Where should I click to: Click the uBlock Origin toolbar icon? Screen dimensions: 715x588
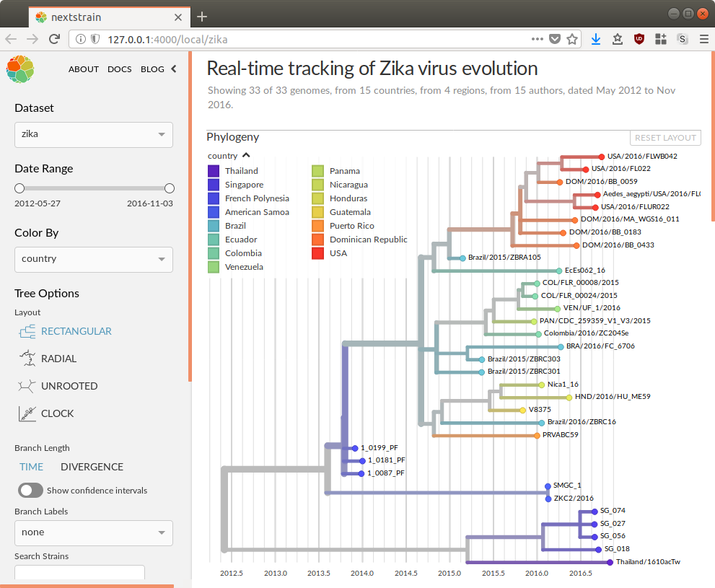(x=639, y=38)
